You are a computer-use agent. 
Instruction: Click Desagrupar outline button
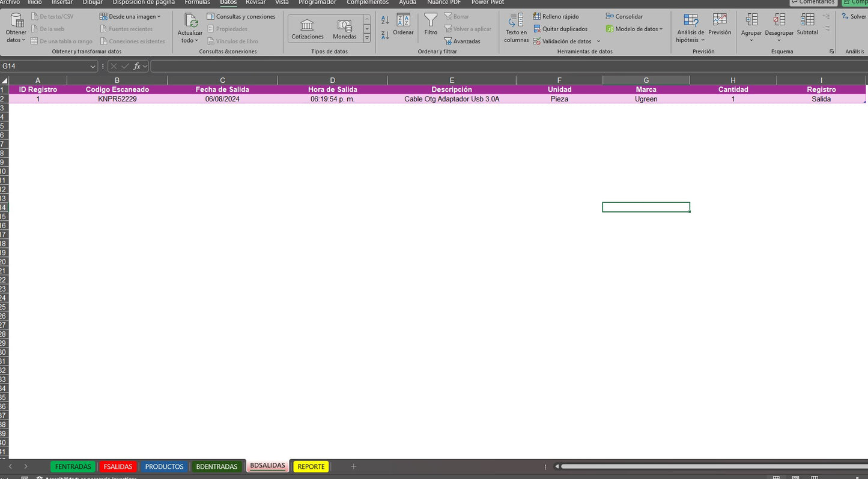tap(779, 28)
